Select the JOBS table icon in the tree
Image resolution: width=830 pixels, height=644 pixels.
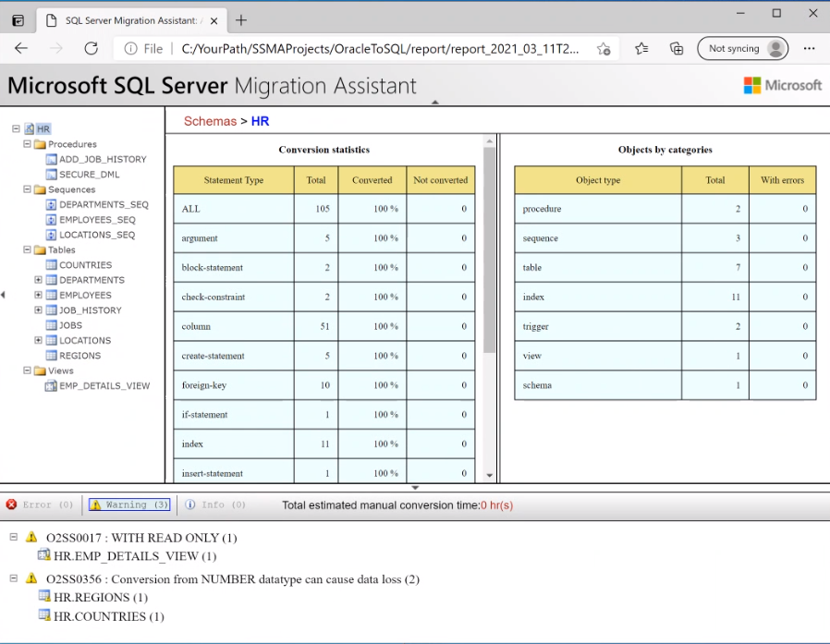[x=51, y=325]
